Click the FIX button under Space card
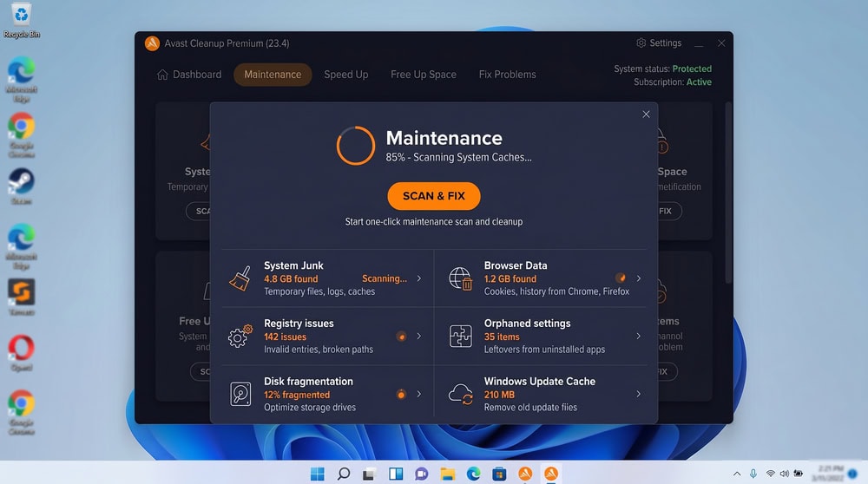Screen dimensions: 868x484 coord(668,211)
